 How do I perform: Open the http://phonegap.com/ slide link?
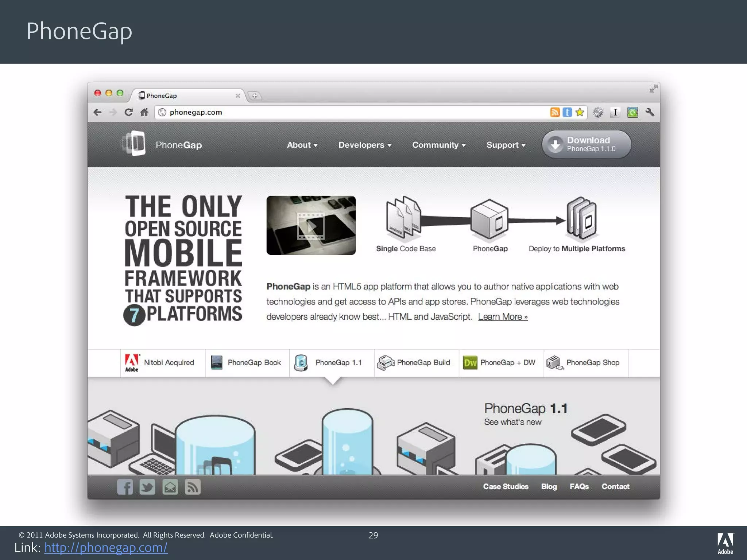point(106,547)
